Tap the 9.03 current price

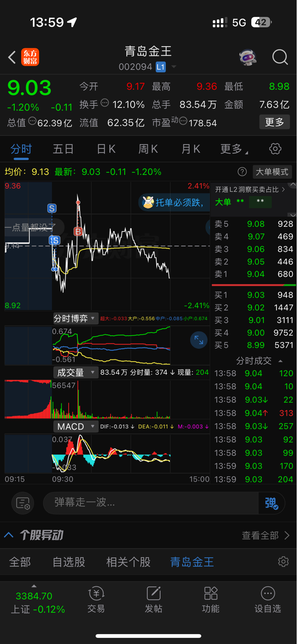(29, 87)
